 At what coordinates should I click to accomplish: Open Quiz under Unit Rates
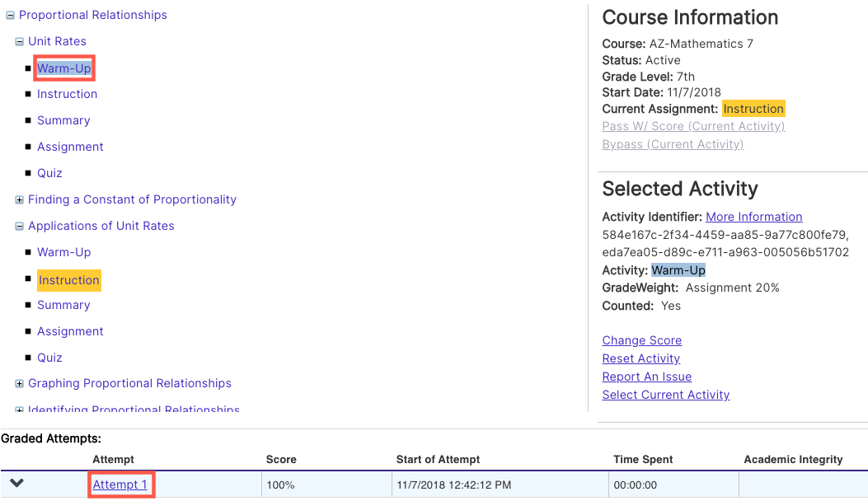[x=49, y=173]
